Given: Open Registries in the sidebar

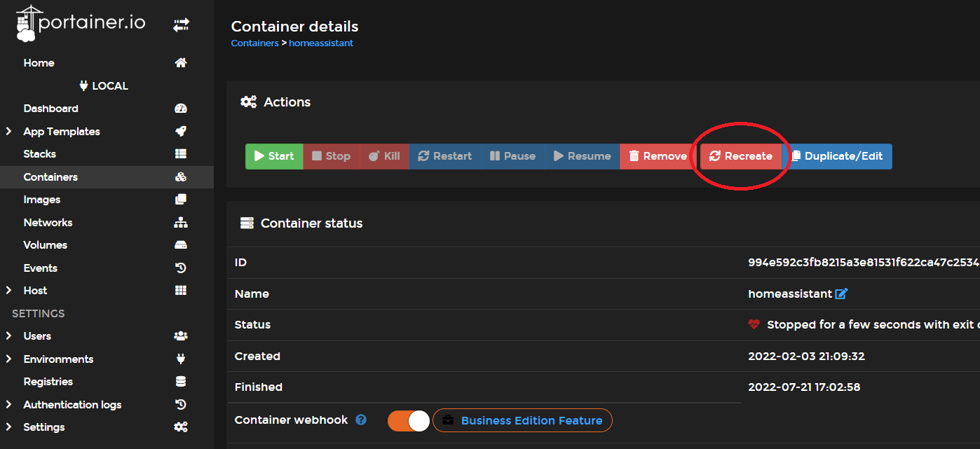Looking at the screenshot, I should tap(48, 382).
